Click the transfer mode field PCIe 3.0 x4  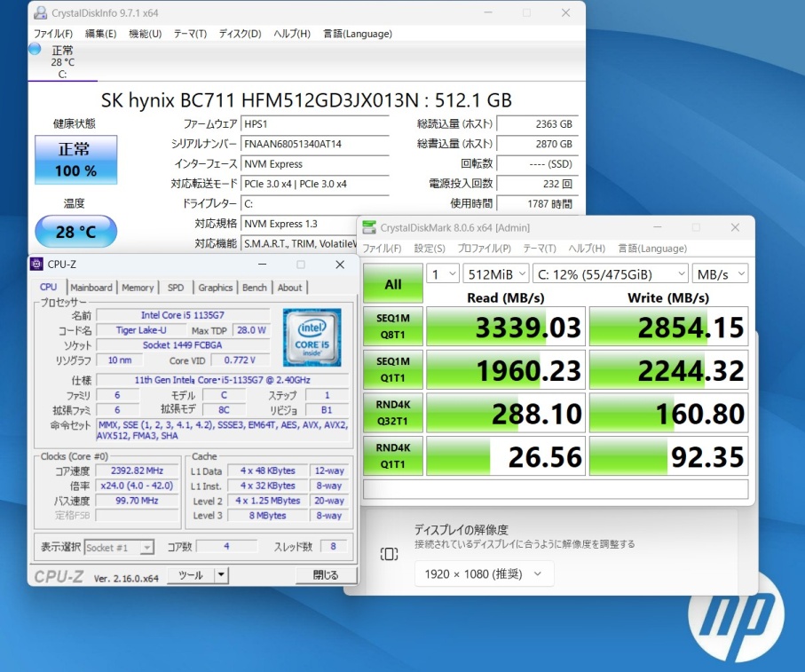[315, 184]
